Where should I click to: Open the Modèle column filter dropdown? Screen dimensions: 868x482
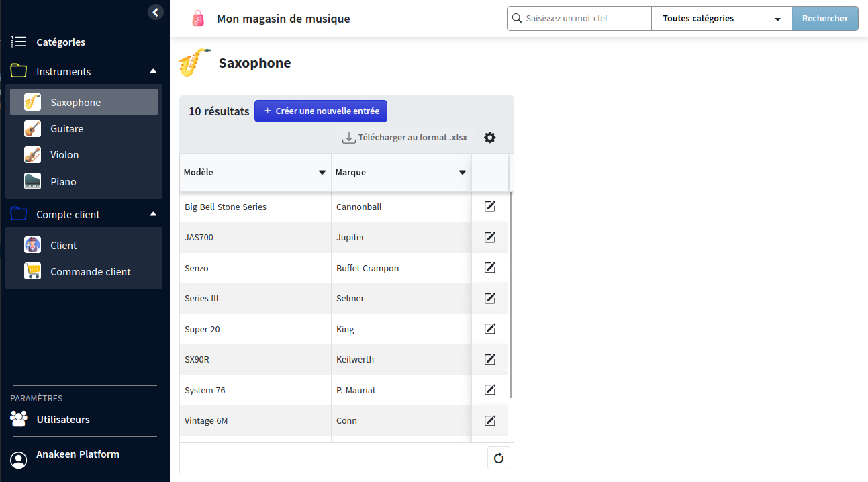322,172
